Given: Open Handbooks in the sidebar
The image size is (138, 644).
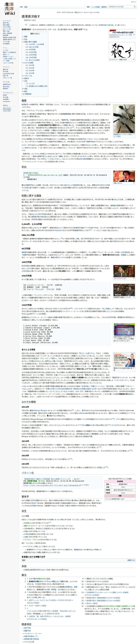Looking at the screenshot, I should (7, 102).
